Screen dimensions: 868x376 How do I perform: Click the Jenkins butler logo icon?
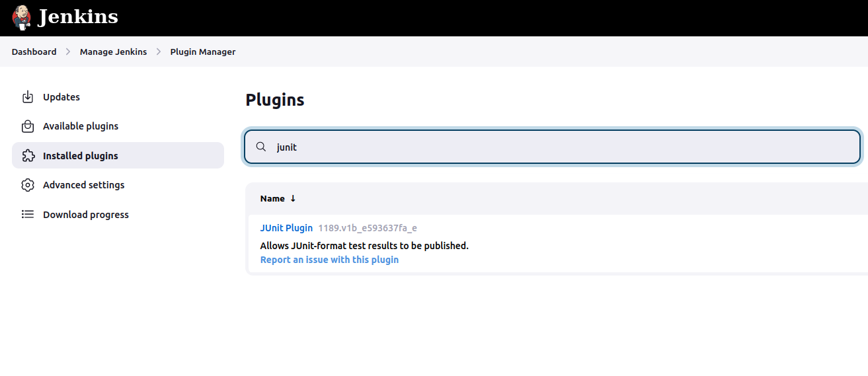click(21, 18)
